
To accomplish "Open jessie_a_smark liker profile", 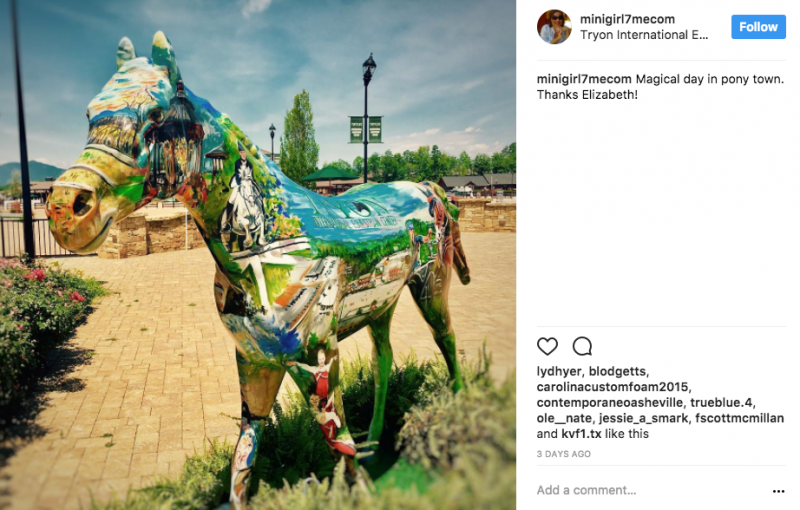I will pyautogui.click(x=643, y=418).
